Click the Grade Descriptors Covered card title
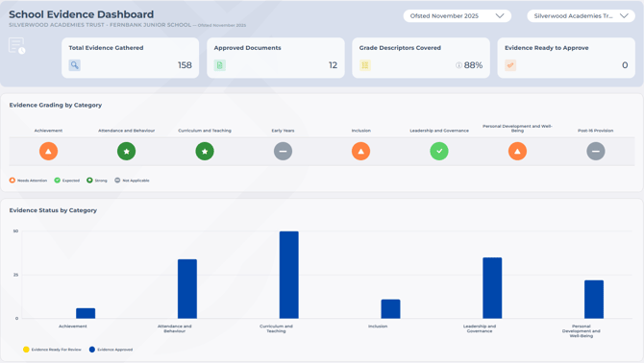Viewport: 644px width, 363px height. [x=400, y=48]
